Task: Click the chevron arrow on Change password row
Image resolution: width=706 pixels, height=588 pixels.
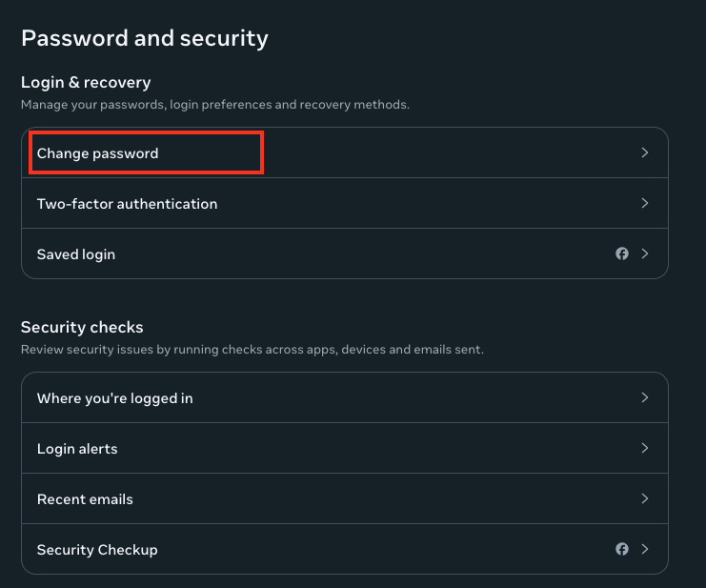Action: 645,152
